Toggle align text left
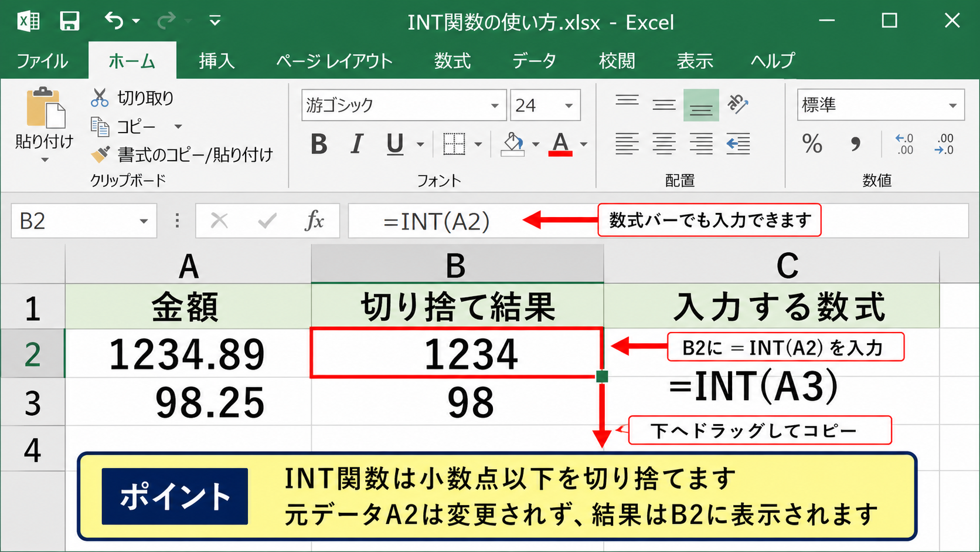Image resolution: width=980 pixels, height=552 pixels. (x=627, y=144)
